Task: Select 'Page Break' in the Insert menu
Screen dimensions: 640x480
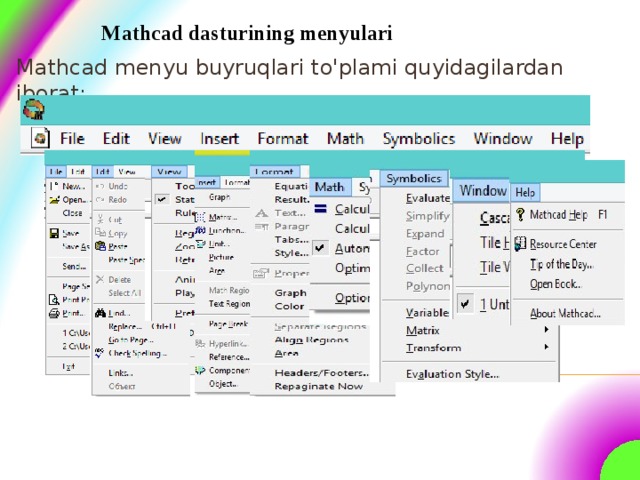Action: 229,324
